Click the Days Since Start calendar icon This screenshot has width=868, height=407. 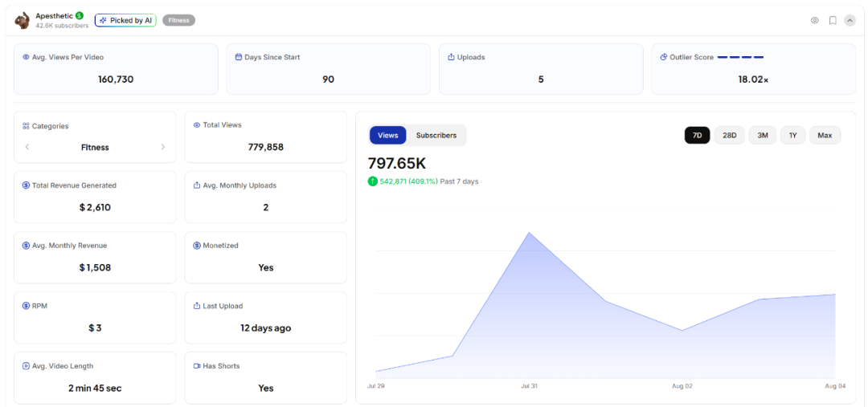(238, 58)
